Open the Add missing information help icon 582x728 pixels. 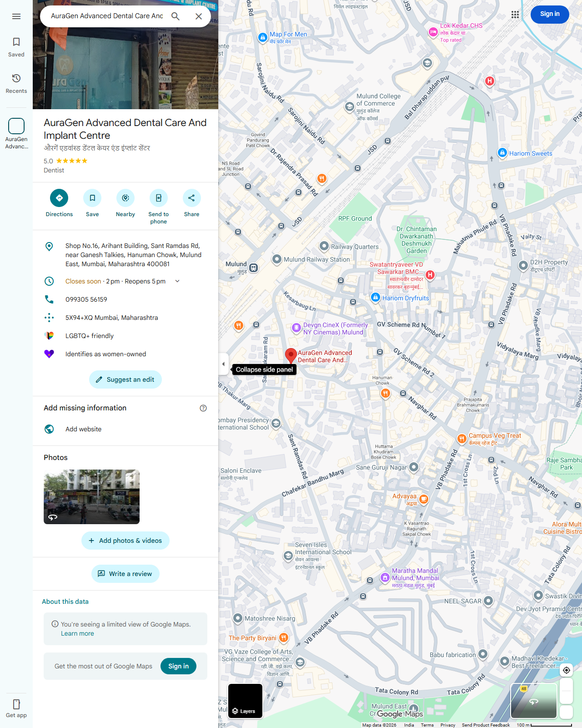(x=203, y=408)
